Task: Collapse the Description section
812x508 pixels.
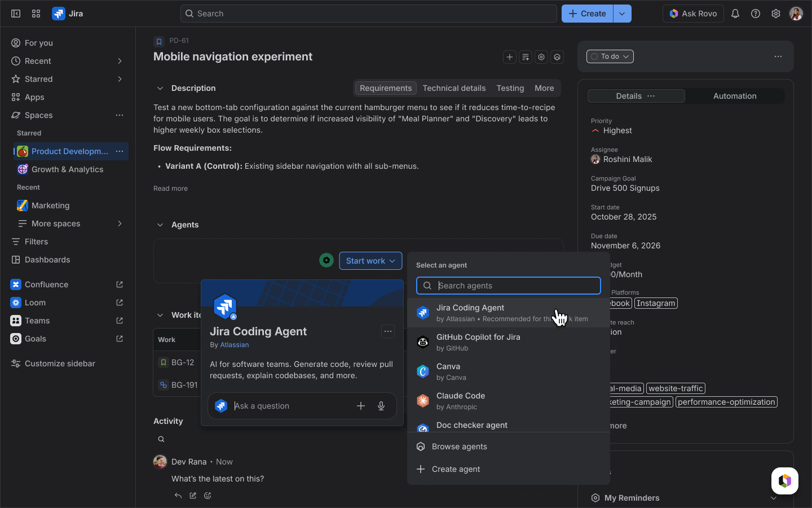Action: tap(160, 88)
